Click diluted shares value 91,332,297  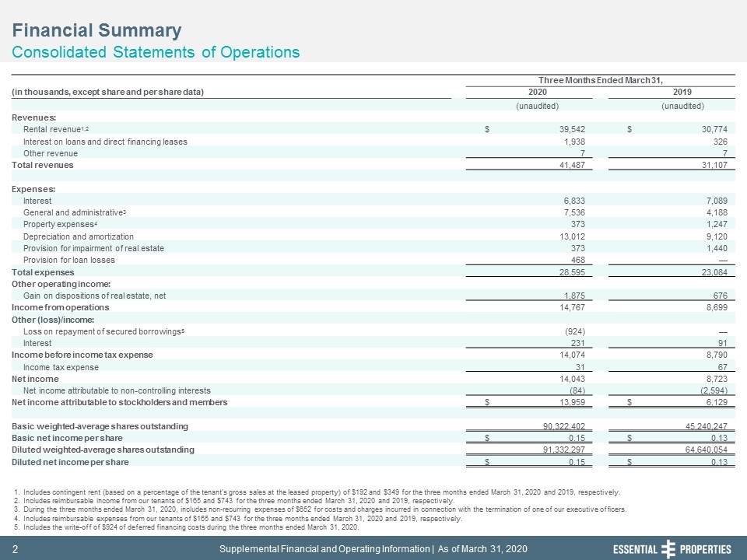(564, 450)
